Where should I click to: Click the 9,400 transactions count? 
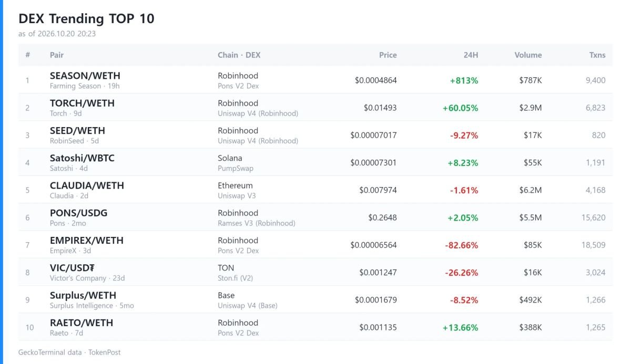[596, 80]
